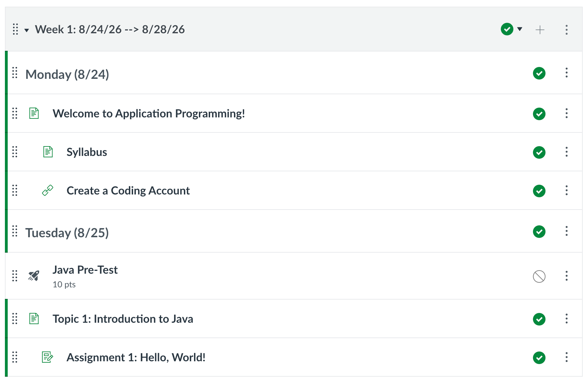
Task: Click the Week 1: 8/24/26 --> 8/28/26 title
Action: 110,29
